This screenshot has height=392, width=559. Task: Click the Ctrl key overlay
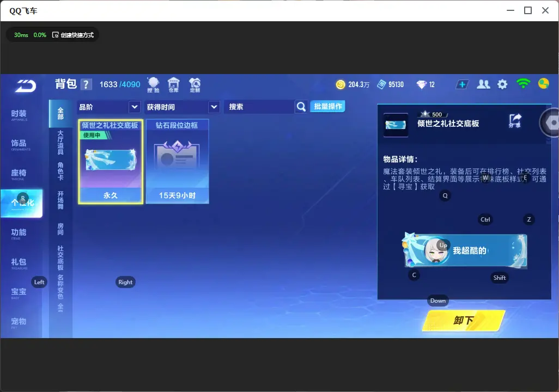point(485,219)
